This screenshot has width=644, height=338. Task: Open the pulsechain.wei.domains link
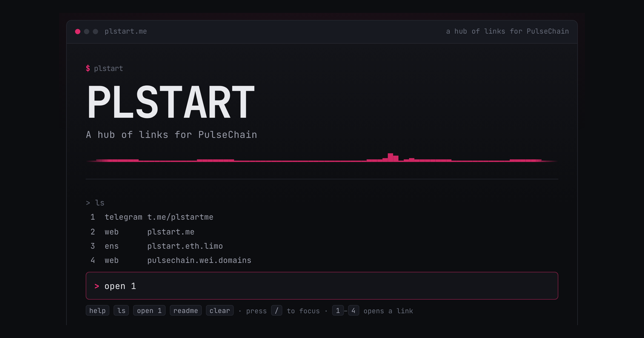[171, 261]
